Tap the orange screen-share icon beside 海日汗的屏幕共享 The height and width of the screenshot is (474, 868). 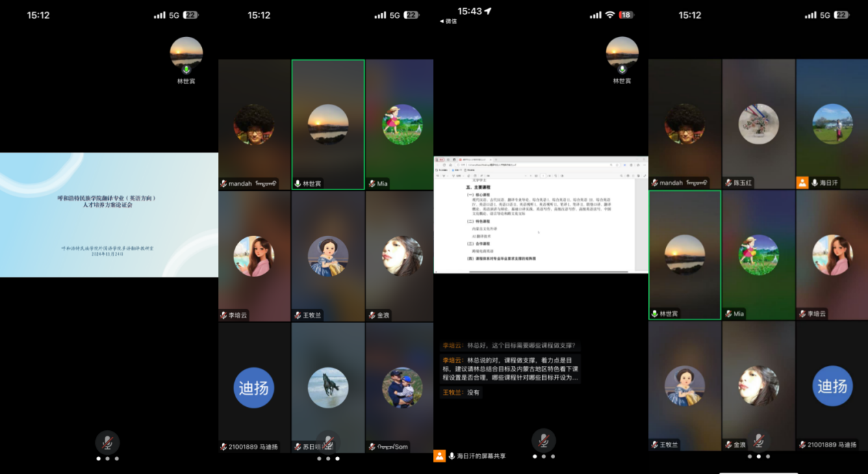click(439, 456)
